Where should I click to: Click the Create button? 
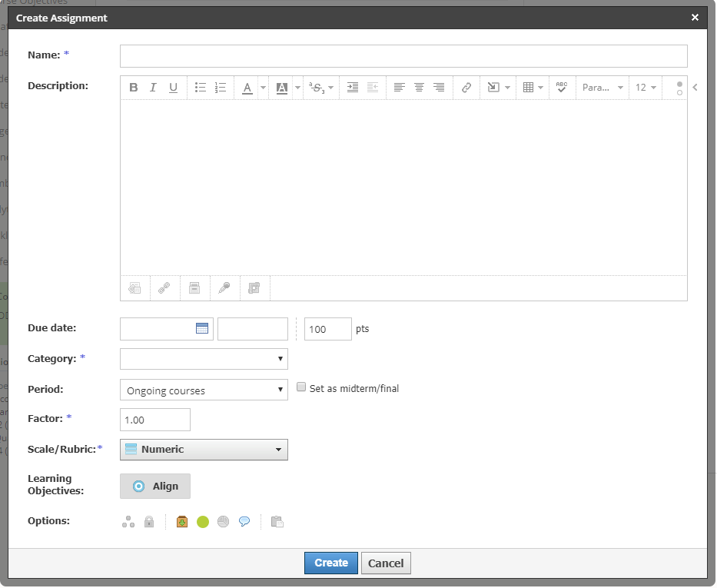331,563
